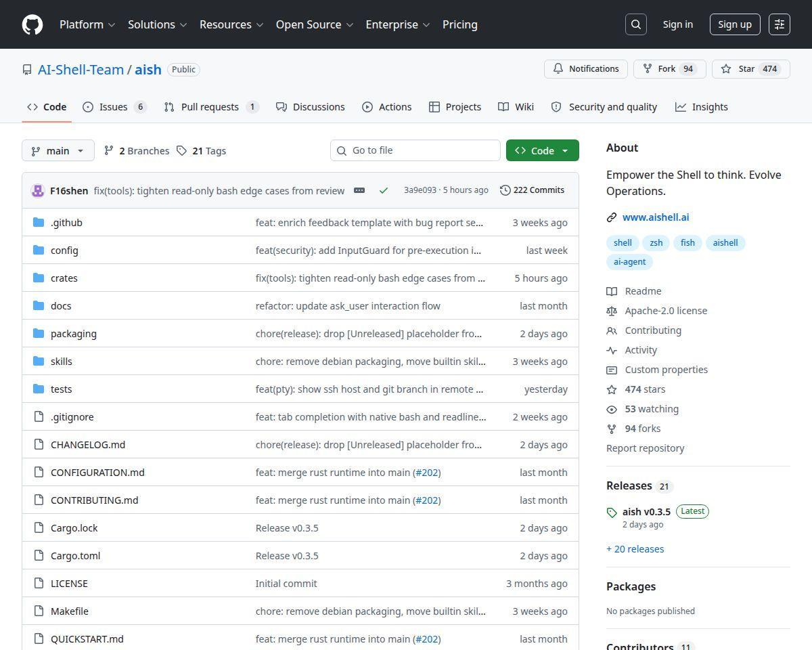Image resolution: width=812 pixels, height=650 pixels.
Task: Expand the Enterprise menu
Action: [398, 24]
